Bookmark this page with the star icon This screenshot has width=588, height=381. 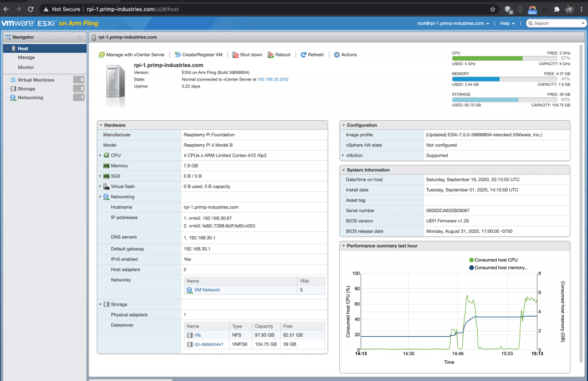click(493, 9)
